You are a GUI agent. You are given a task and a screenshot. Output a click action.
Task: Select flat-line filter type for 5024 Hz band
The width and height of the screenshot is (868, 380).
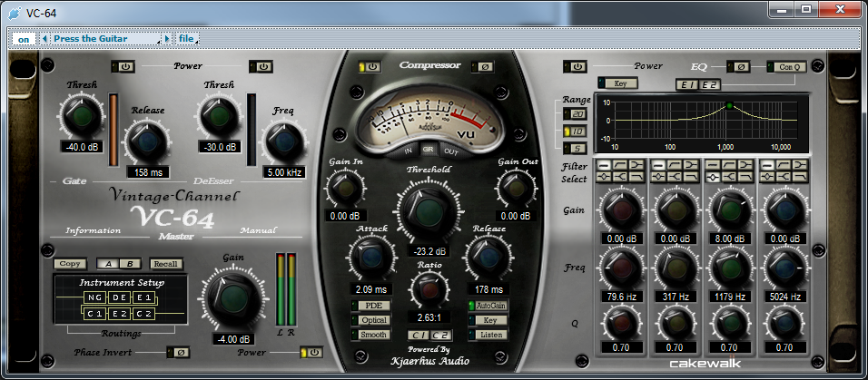click(x=768, y=165)
